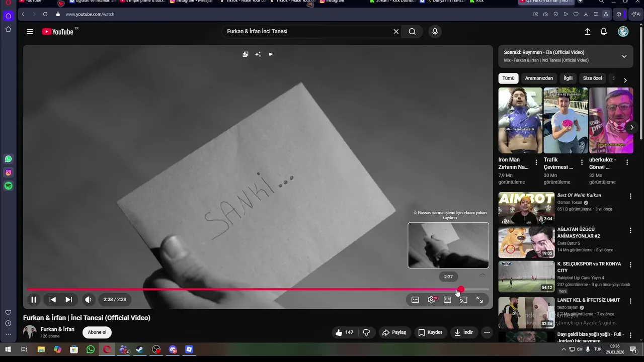Mute the video volume
644x362 pixels.
(x=89, y=300)
